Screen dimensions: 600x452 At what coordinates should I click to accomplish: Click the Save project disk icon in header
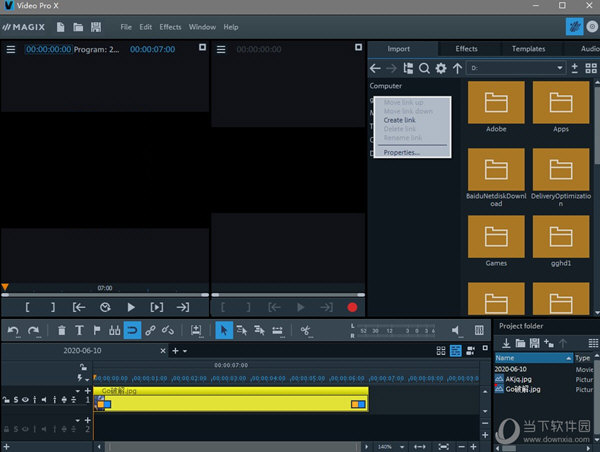[96, 27]
